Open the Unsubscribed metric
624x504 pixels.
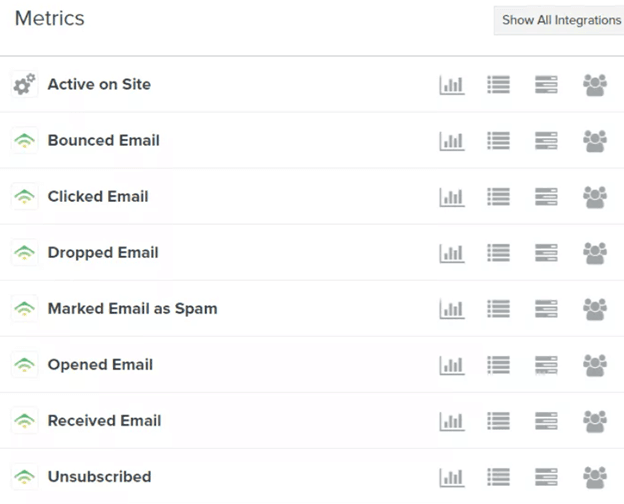pos(99,477)
